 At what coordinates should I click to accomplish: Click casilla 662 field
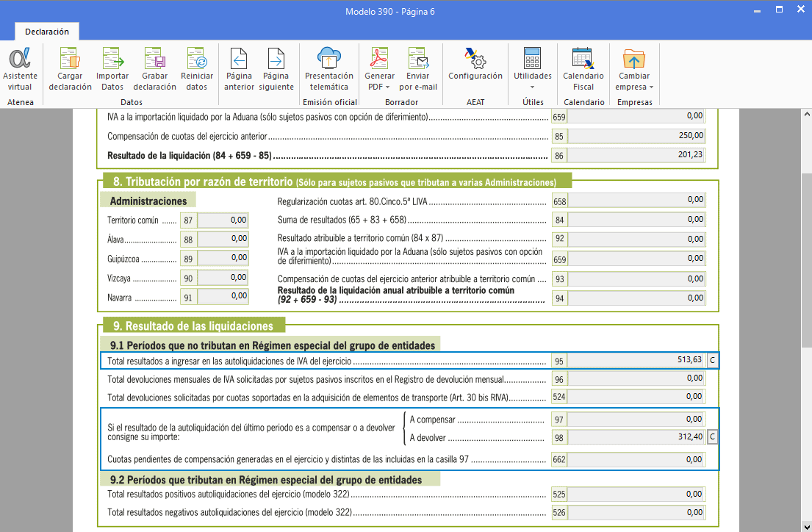point(636,459)
